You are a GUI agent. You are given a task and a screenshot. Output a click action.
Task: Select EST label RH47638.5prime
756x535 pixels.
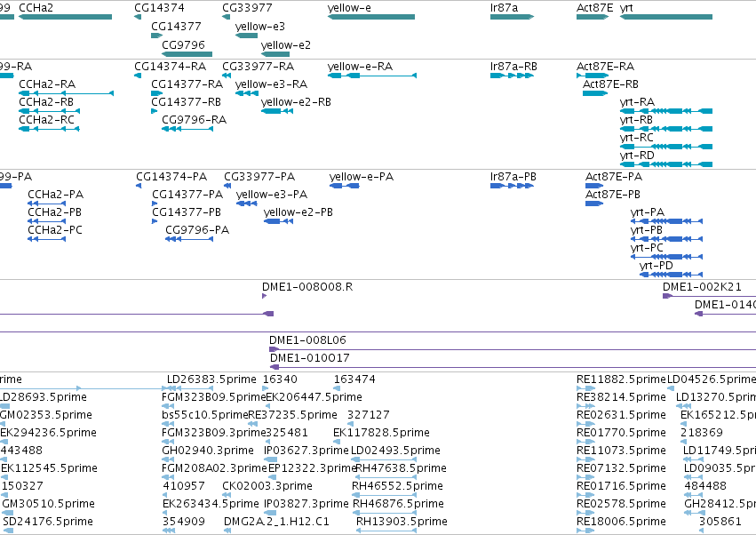401,468
